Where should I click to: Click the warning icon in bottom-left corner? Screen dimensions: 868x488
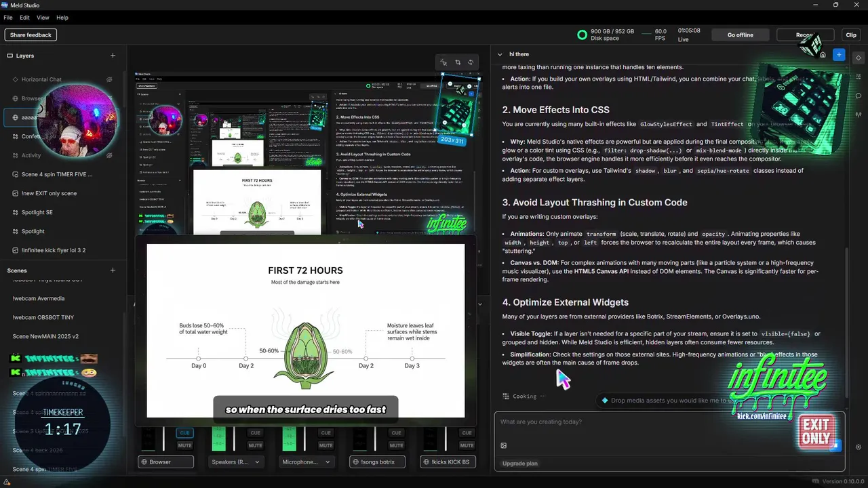click(x=7, y=482)
